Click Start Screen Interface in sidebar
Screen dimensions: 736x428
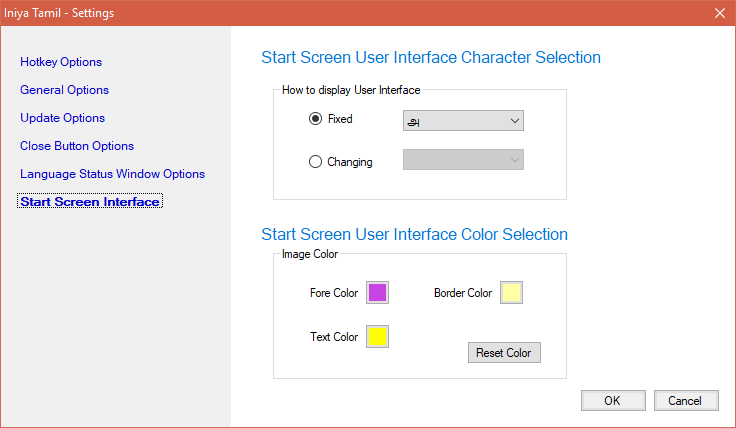pyautogui.click(x=90, y=202)
